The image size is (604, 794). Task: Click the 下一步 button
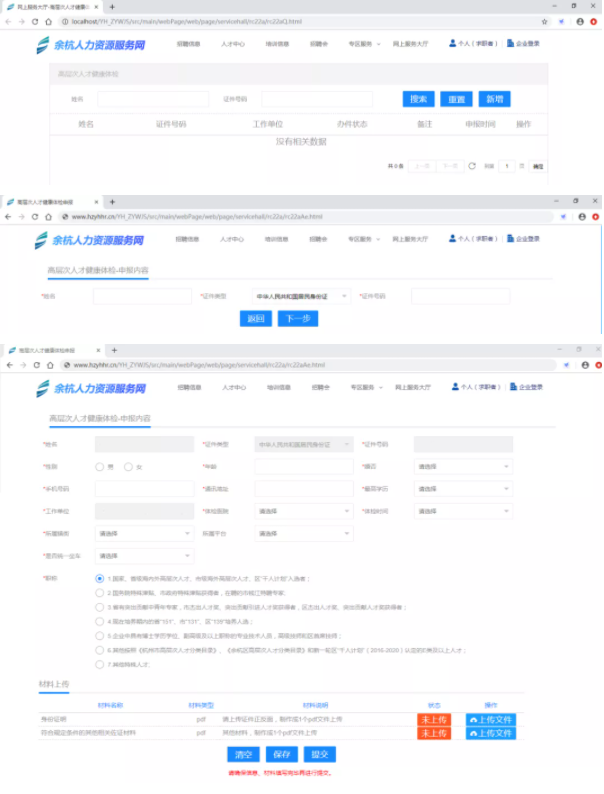[298, 319]
